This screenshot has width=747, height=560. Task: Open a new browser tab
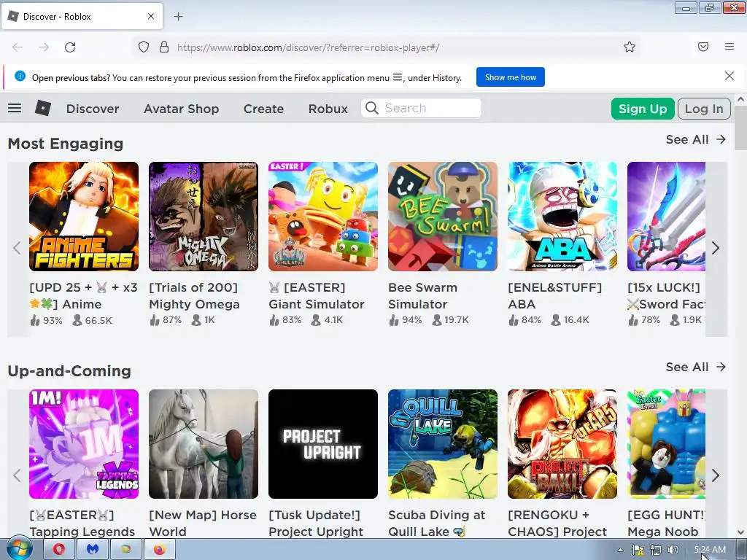click(x=178, y=17)
